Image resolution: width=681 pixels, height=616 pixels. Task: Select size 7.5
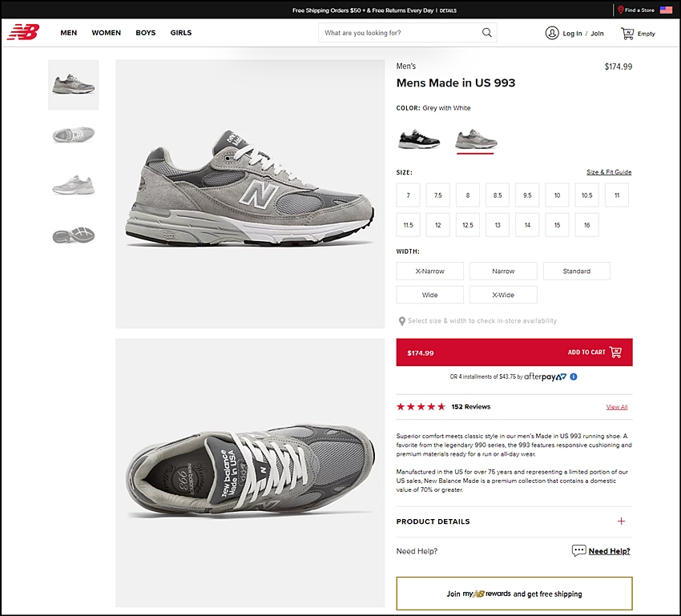coord(437,195)
